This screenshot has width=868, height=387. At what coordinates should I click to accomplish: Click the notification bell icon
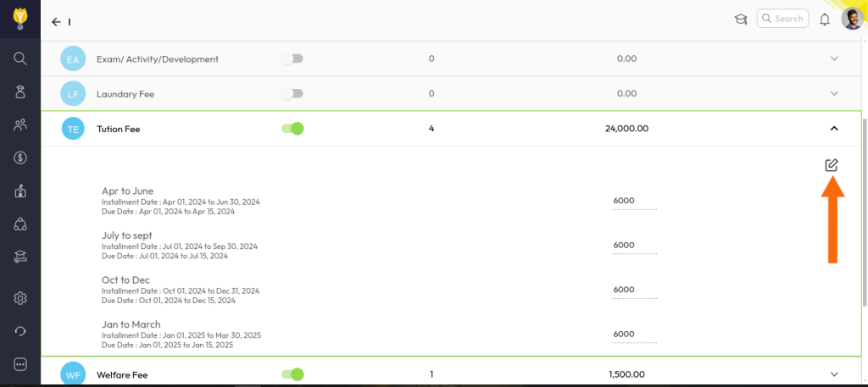(824, 19)
